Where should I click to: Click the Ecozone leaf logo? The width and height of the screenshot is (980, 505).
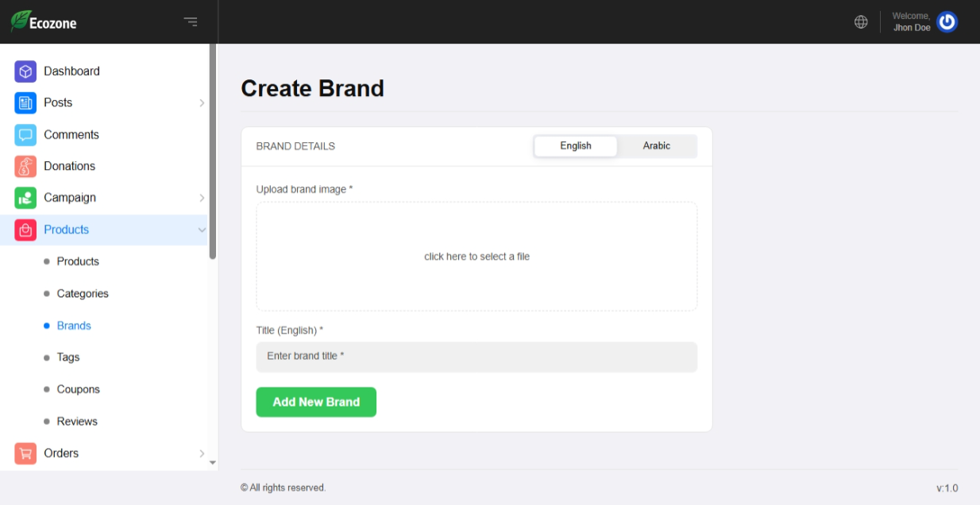(21, 21)
